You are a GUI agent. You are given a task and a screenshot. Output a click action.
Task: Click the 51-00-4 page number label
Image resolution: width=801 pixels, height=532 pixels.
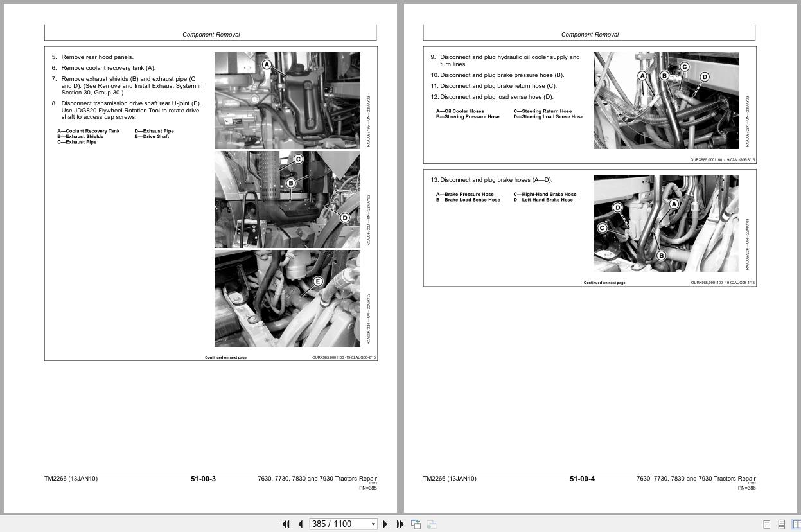coord(582,479)
